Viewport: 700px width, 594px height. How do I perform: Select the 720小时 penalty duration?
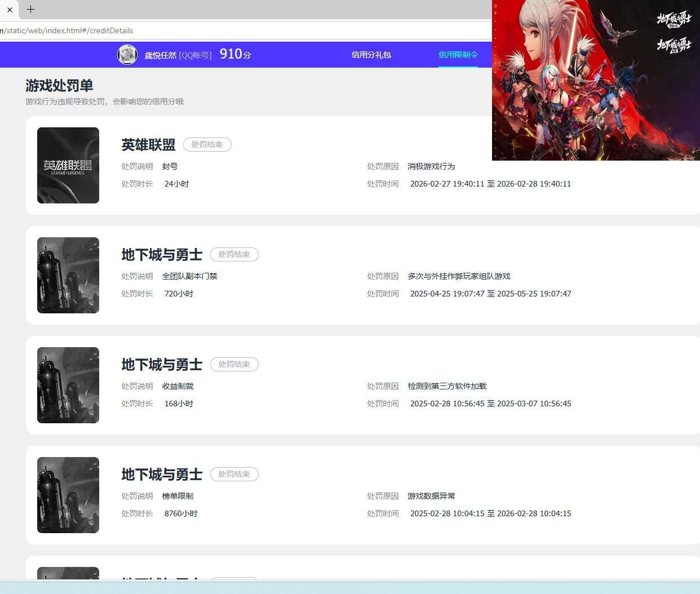pos(179,294)
